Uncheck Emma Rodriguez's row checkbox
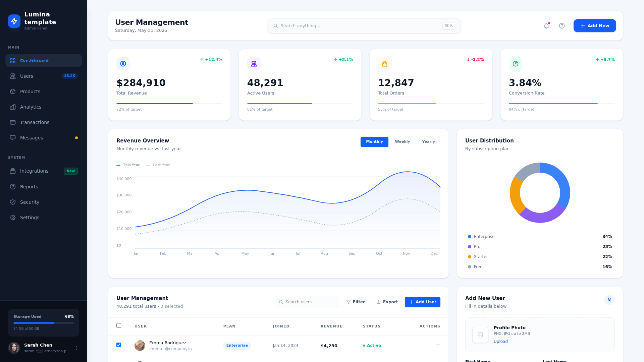 (x=119, y=345)
